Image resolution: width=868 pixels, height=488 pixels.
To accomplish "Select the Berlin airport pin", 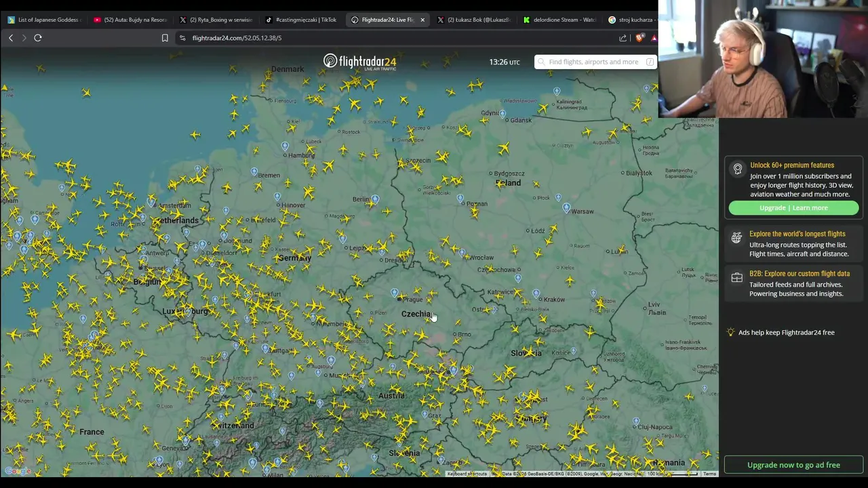I will pos(375,199).
